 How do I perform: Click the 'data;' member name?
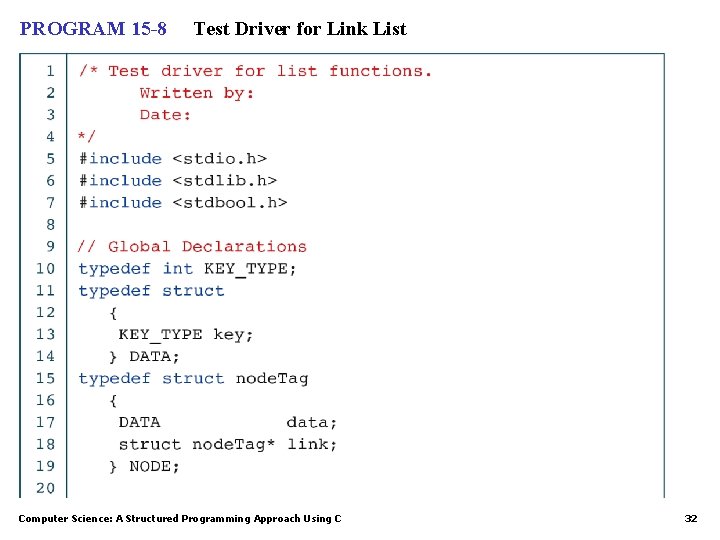pyautogui.click(x=312, y=422)
